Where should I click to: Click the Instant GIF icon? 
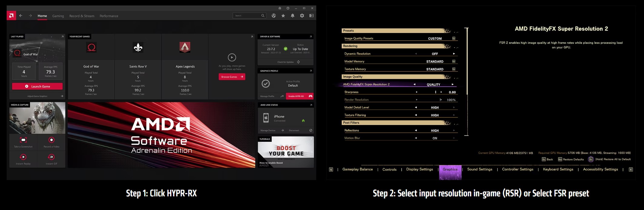tap(51, 157)
